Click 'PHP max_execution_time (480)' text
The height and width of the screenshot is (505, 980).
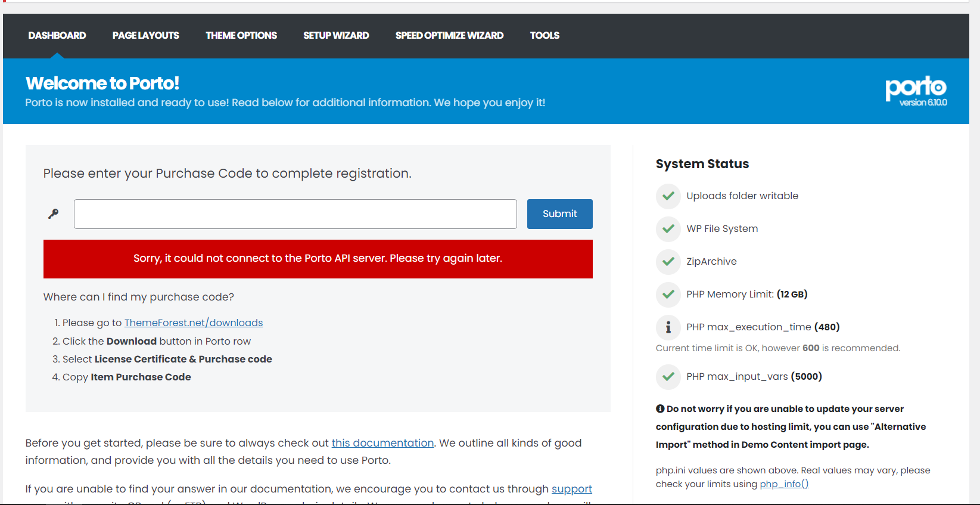[x=763, y=327]
